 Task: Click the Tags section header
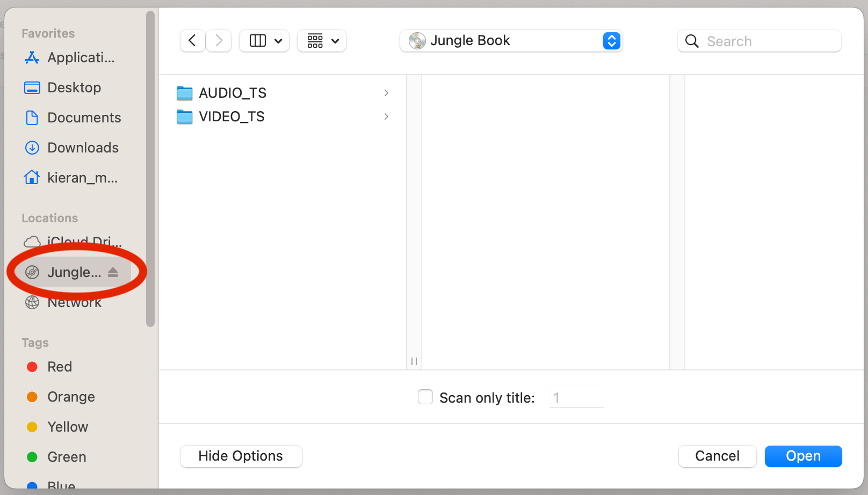(x=35, y=343)
